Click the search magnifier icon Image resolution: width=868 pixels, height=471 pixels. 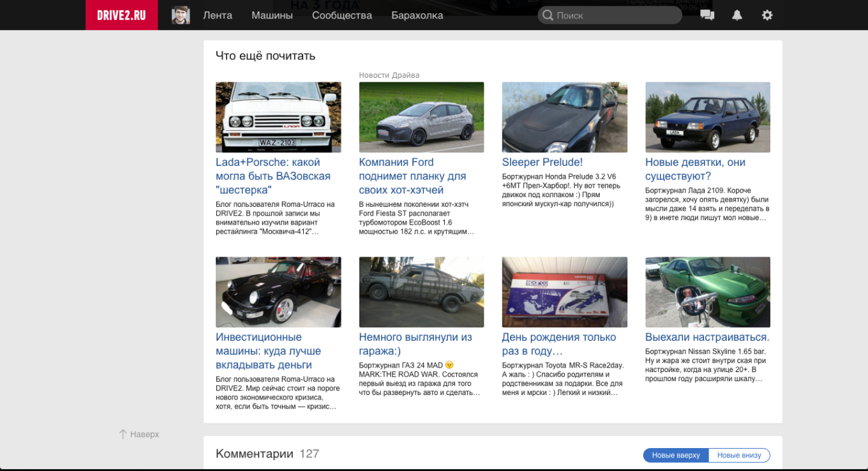click(x=548, y=15)
